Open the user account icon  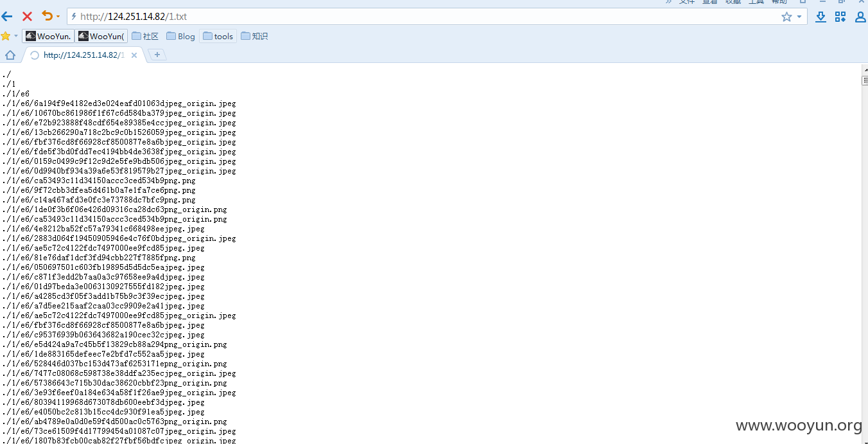[x=860, y=17]
